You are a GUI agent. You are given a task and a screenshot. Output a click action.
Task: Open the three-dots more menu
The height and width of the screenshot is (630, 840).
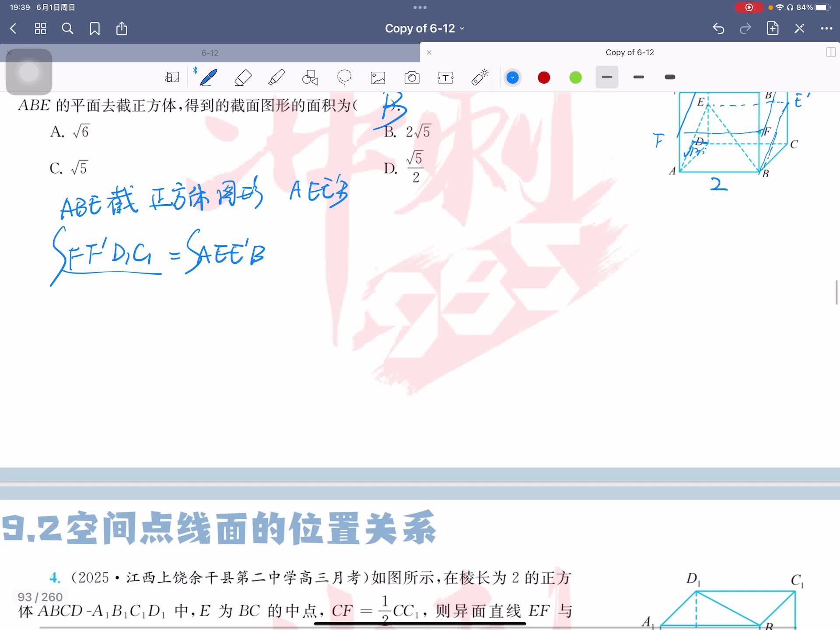(826, 29)
